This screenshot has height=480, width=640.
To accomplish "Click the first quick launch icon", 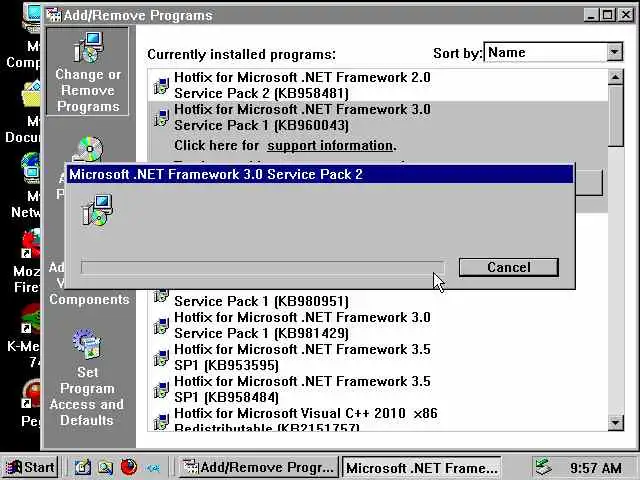I will 82,467.
